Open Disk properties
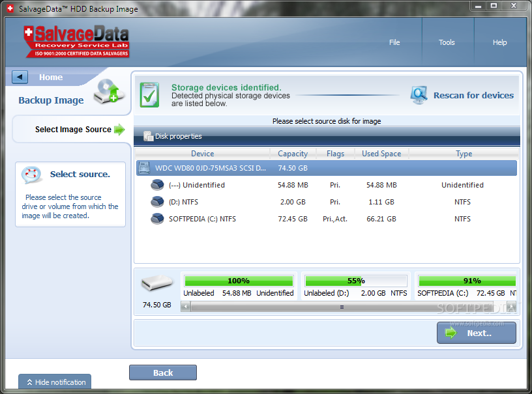The width and height of the screenshot is (532, 394). 178,136
